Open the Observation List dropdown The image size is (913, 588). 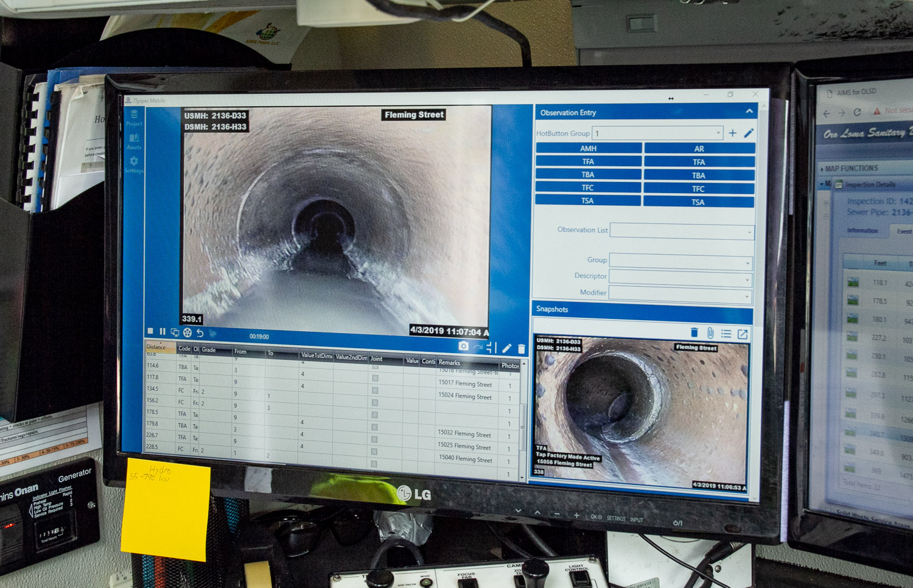682,231
